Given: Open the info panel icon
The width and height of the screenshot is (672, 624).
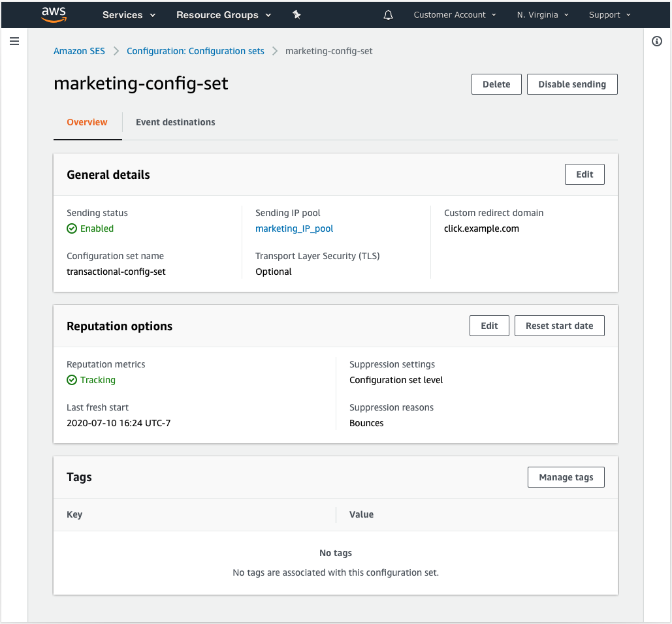Looking at the screenshot, I should [656, 41].
